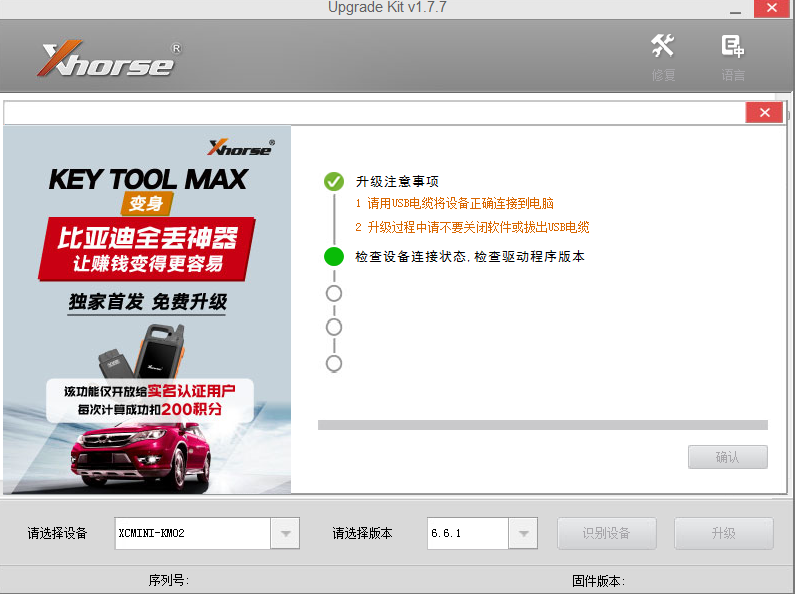Click the Xhorse logo in the header
Image resolution: width=795 pixels, height=594 pixels.
tap(109, 58)
